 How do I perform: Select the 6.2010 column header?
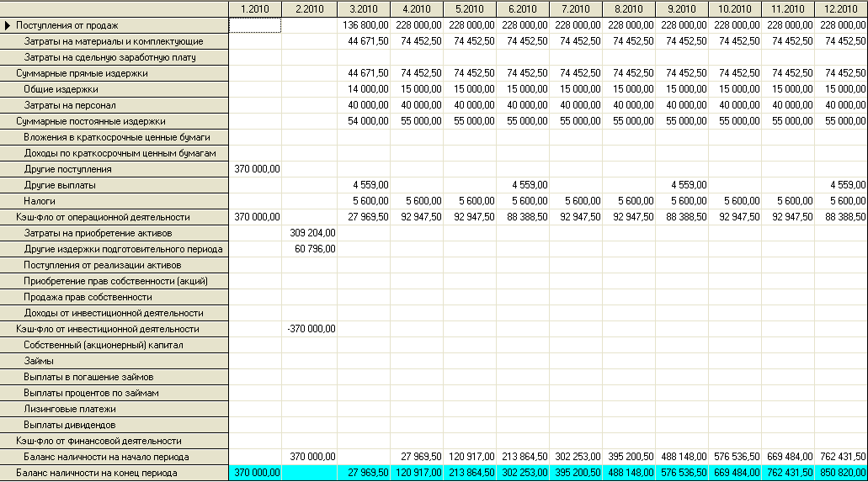[x=523, y=9]
